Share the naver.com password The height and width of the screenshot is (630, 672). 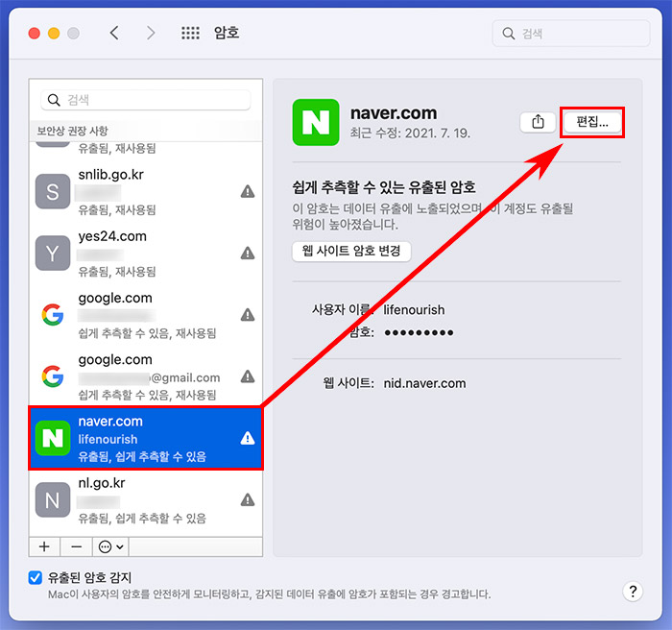point(538,122)
